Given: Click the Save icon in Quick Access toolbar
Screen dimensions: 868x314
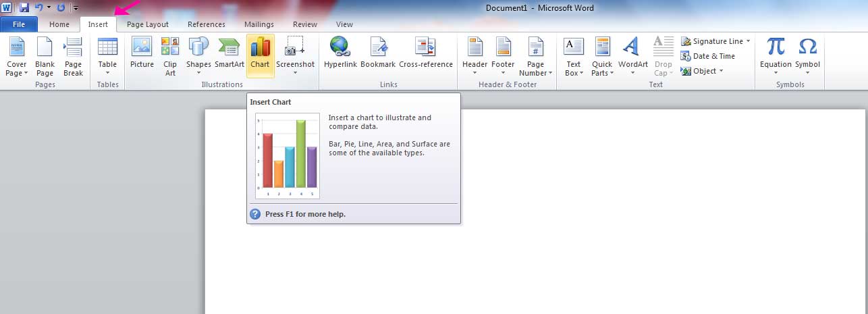Looking at the screenshot, I should 24,7.
